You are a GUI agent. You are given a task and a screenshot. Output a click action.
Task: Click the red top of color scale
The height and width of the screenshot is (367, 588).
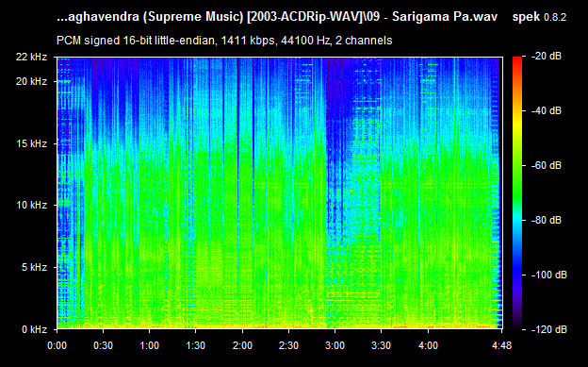point(517,60)
